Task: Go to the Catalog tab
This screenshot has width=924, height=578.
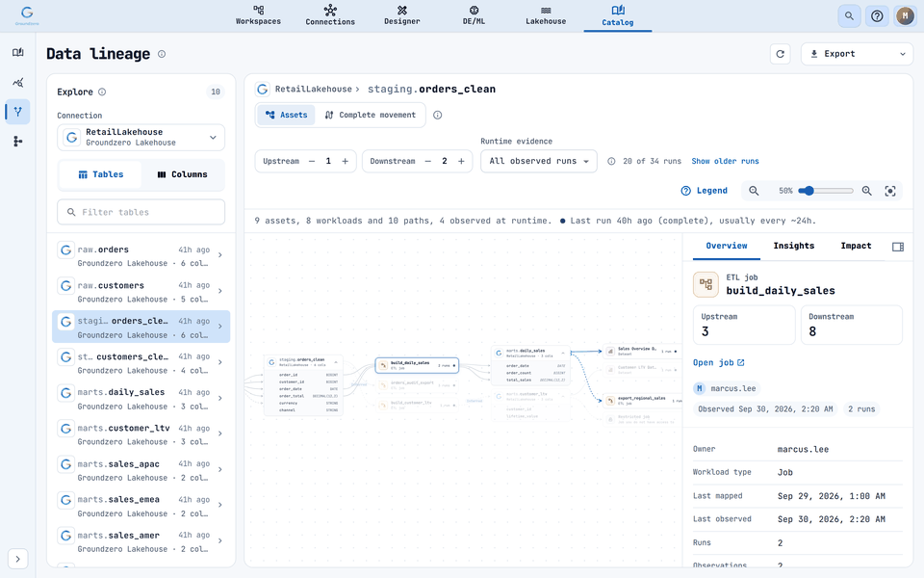Action: (618, 16)
